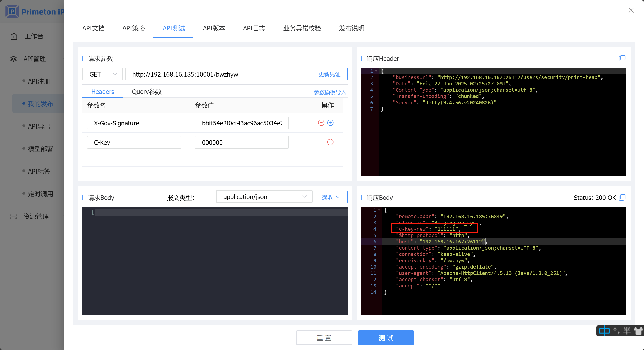Add a new header row with plus icon
This screenshot has height=350, width=644.
pyautogui.click(x=330, y=123)
